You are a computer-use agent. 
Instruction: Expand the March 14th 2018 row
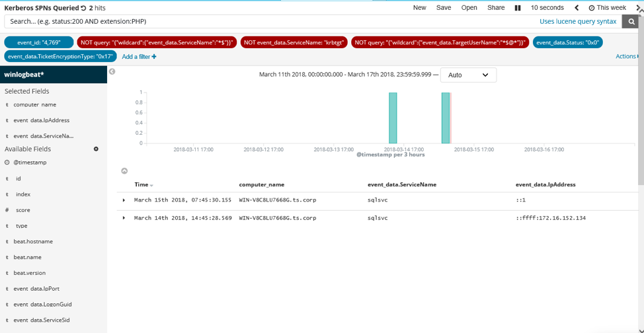[x=124, y=217]
